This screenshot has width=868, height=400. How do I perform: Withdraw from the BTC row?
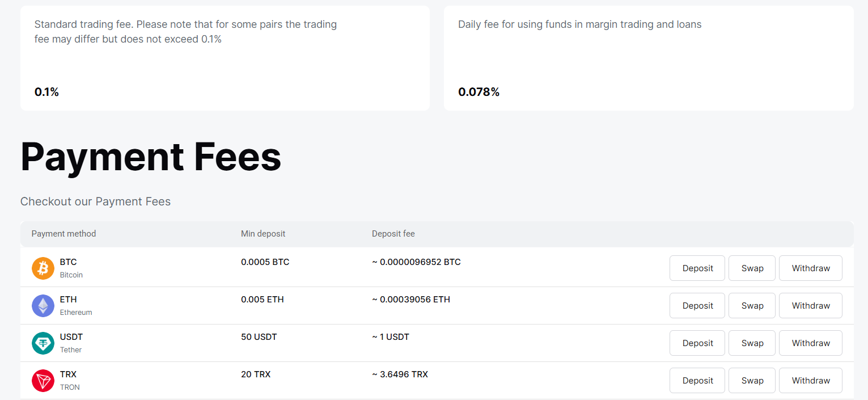pyautogui.click(x=810, y=268)
